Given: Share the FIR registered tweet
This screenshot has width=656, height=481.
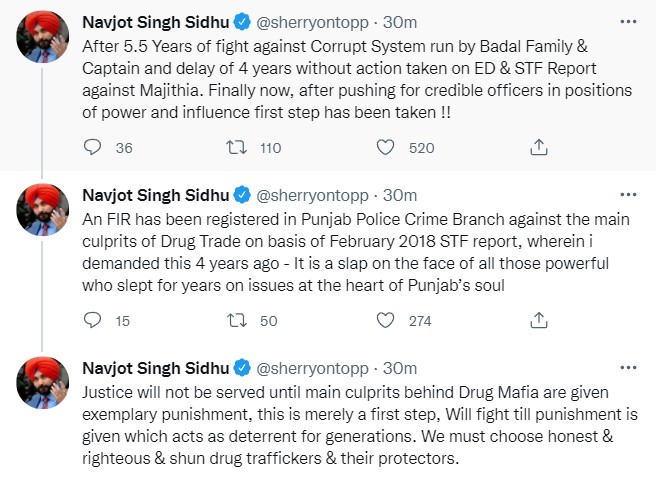Looking at the screenshot, I should (538, 321).
